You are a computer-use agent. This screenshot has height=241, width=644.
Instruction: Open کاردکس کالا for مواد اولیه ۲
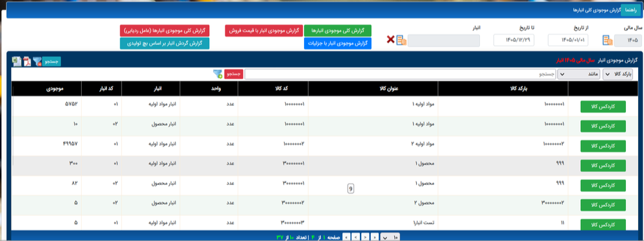tap(603, 146)
